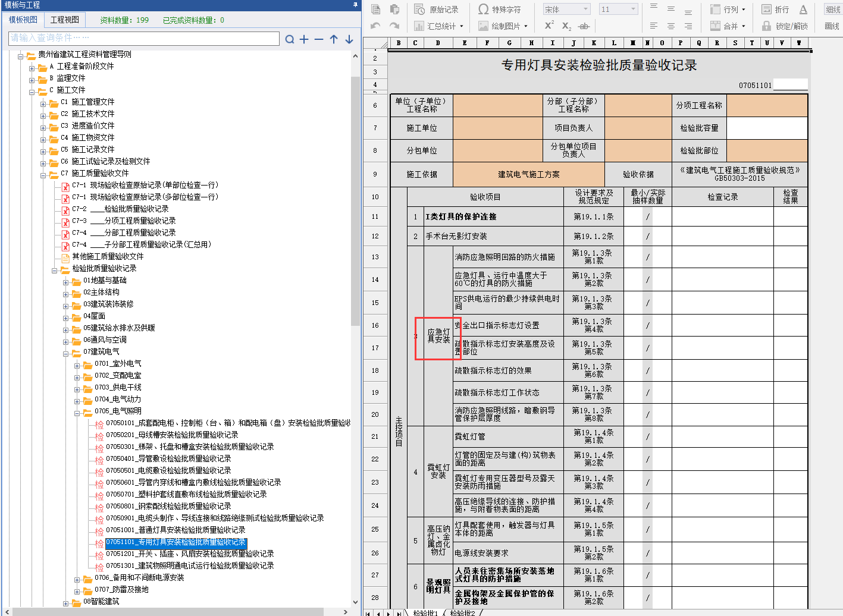Image resolution: width=843 pixels, height=616 pixels.
Task: Select 07051001_普通灯具安装 record item
Action: click(176, 530)
